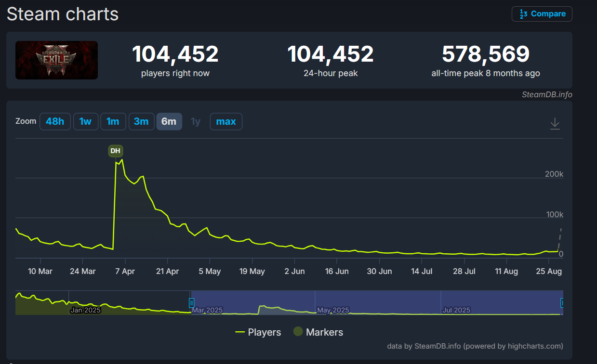Click the 14 Jul date label
Image resolution: width=597 pixels, height=364 pixels.
tap(422, 272)
